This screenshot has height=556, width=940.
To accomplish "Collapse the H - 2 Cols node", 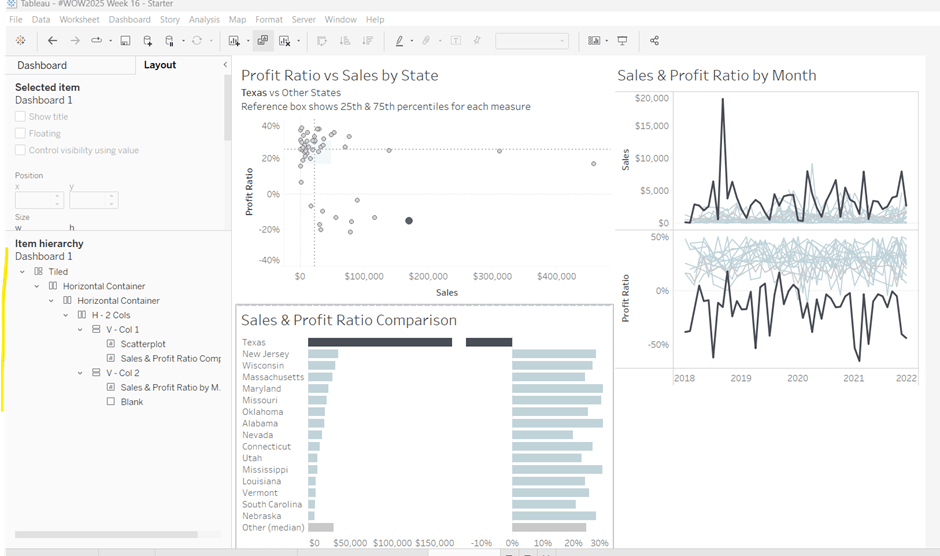I will (x=67, y=315).
